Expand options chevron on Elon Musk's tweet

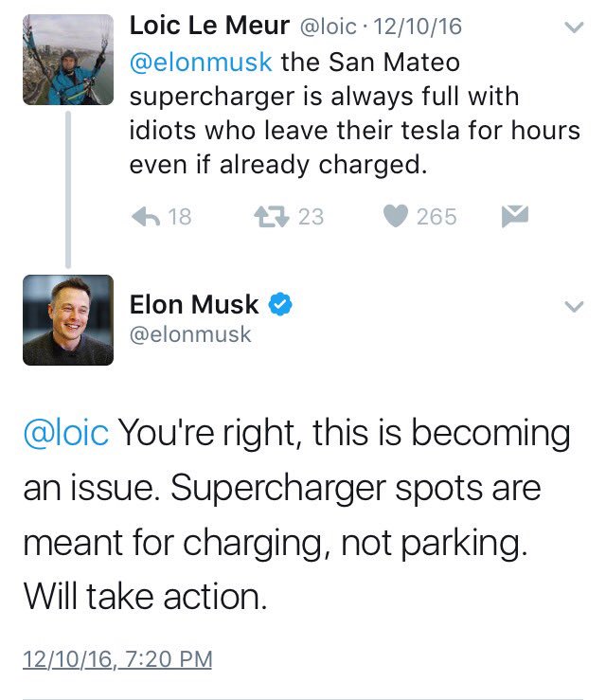click(x=574, y=306)
